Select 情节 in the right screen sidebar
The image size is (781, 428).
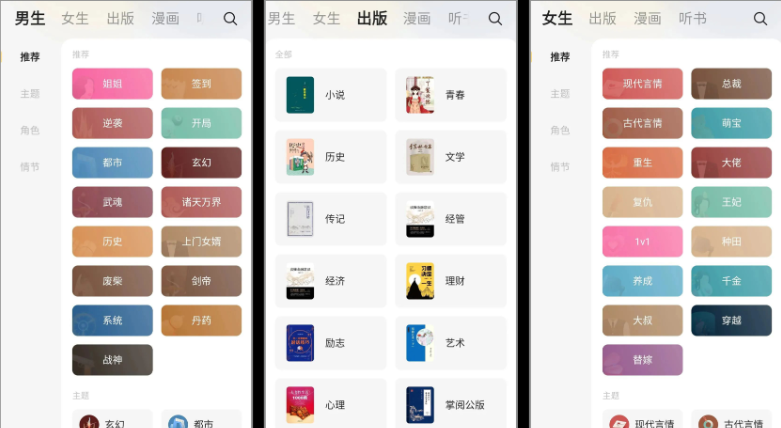(560, 167)
